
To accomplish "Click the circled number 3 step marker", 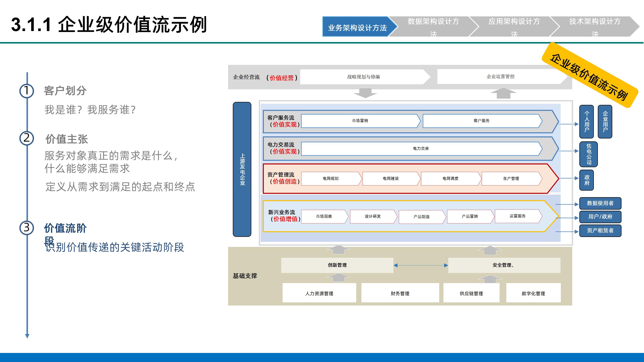I will (x=26, y=228).
